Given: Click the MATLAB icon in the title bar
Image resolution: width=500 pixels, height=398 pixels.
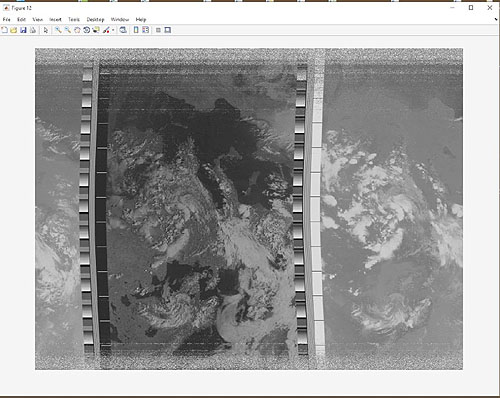Looking at the screenshot, I should [x=6, y=8].
